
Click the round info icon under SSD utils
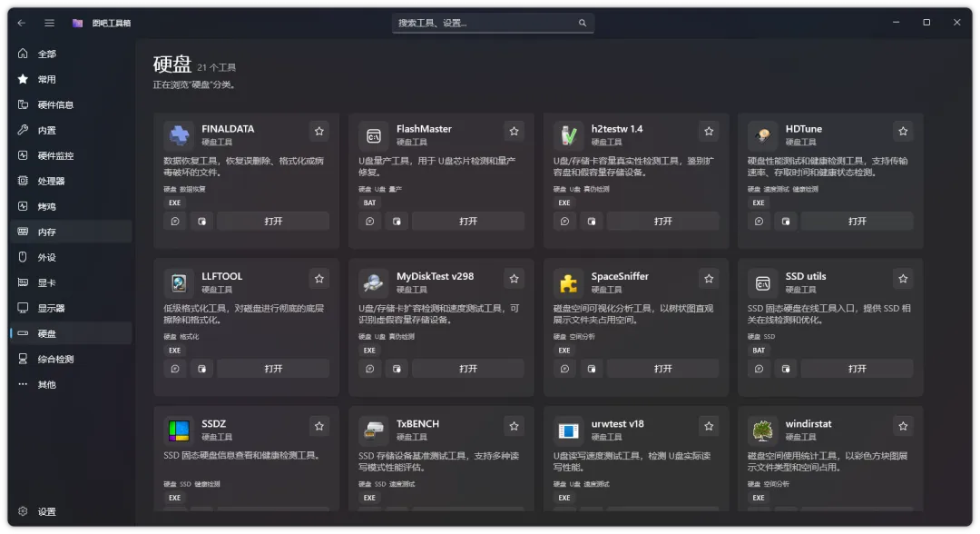(759, 369)
